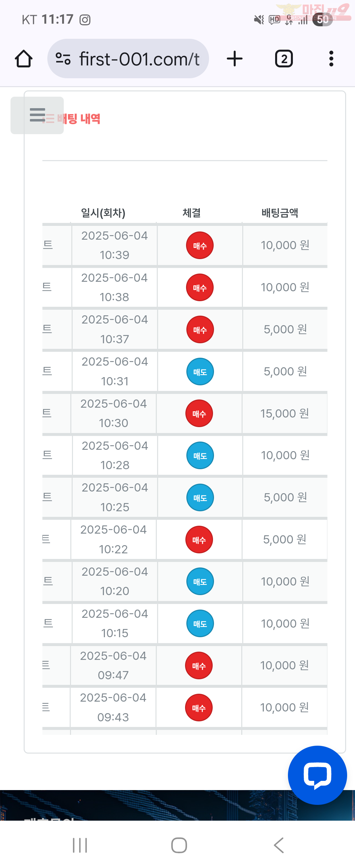Click the 체결 column header
Viewport: 355px width, 868px height.
pyautogui.click(x=192, y=213)
